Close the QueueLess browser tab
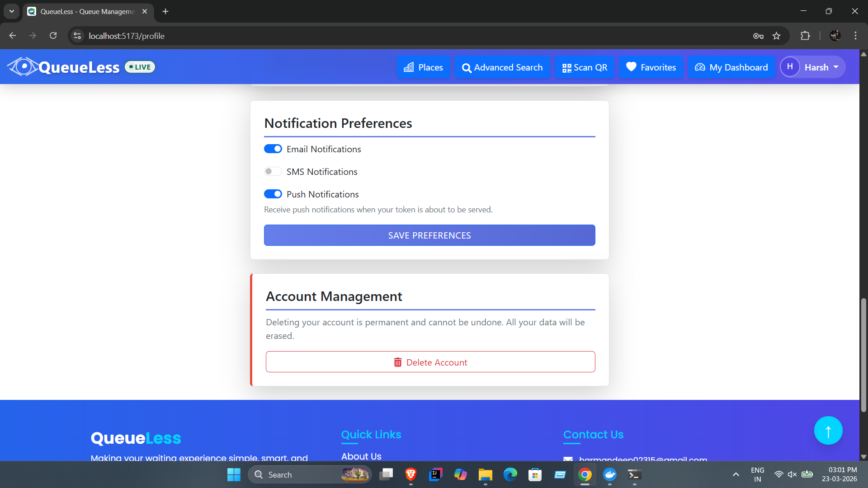 (145, 11)
